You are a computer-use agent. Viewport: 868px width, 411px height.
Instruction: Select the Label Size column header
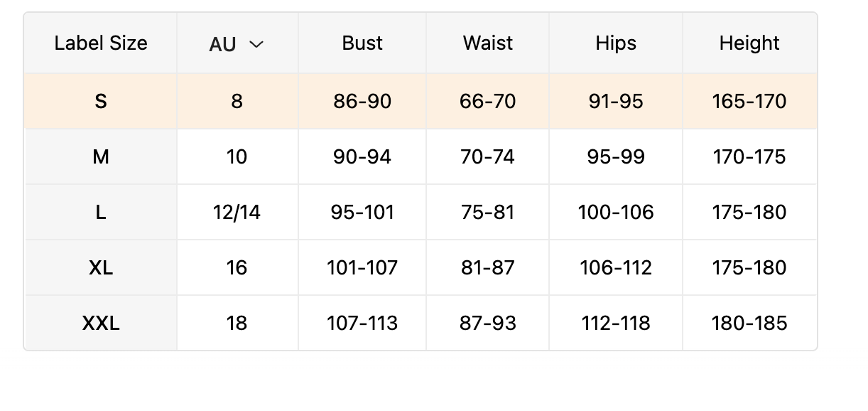[101, 43]
